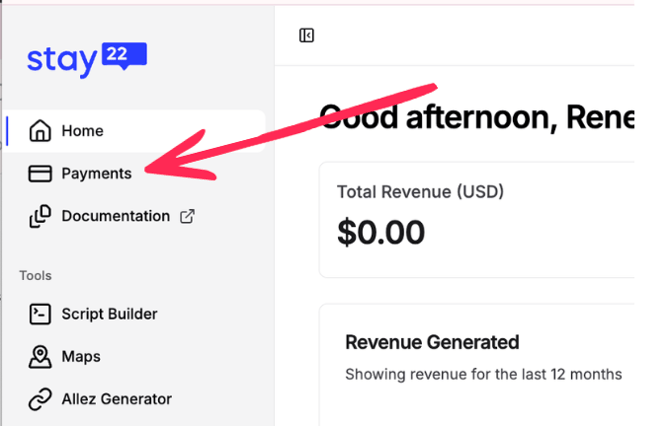Click the Good afternoon greeting heading
The width and height of the screenshot is (670, 426).
(476, 118)
